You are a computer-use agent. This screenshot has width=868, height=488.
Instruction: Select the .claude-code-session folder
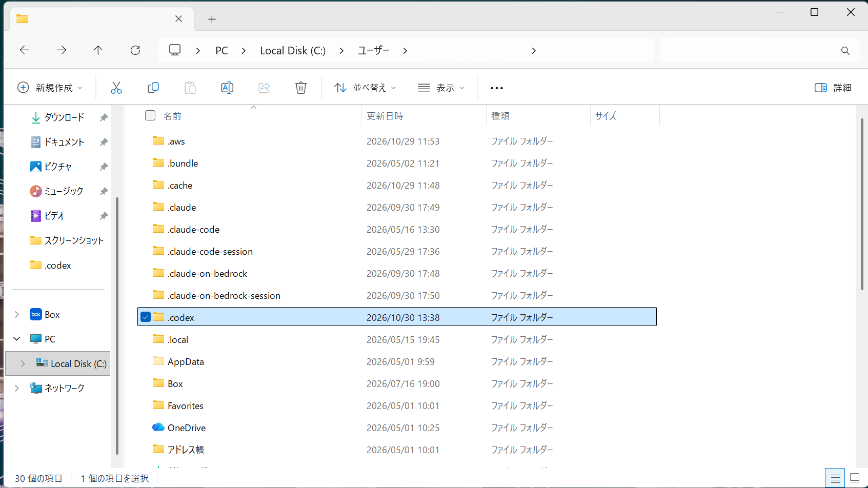coord(397,251)
